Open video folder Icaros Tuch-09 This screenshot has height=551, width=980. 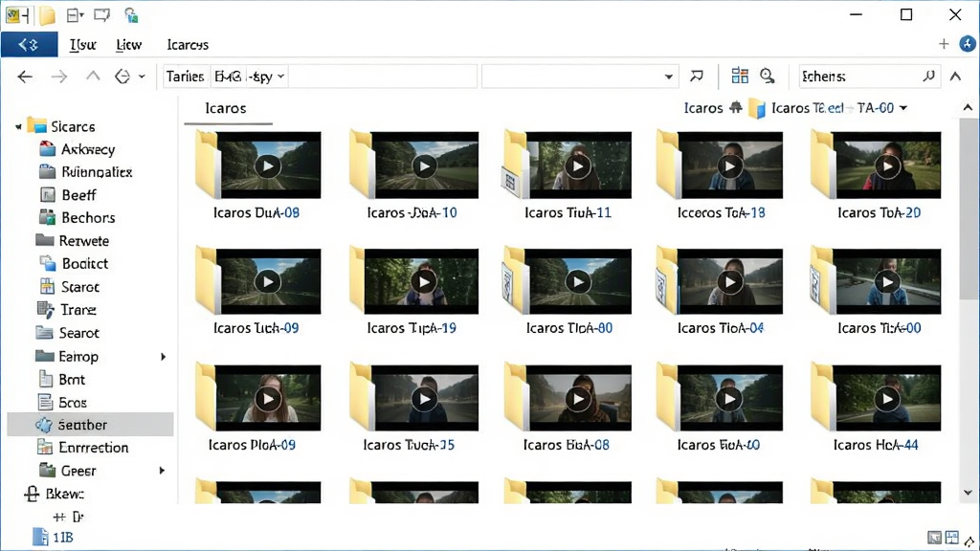[x=256, y=291]
